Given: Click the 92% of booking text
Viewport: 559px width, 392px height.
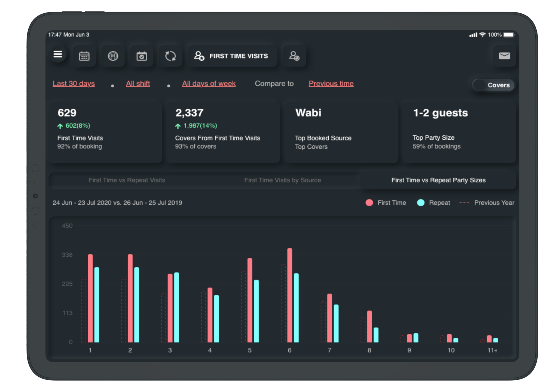Looking at the screenshot, I should coord(80,146).
